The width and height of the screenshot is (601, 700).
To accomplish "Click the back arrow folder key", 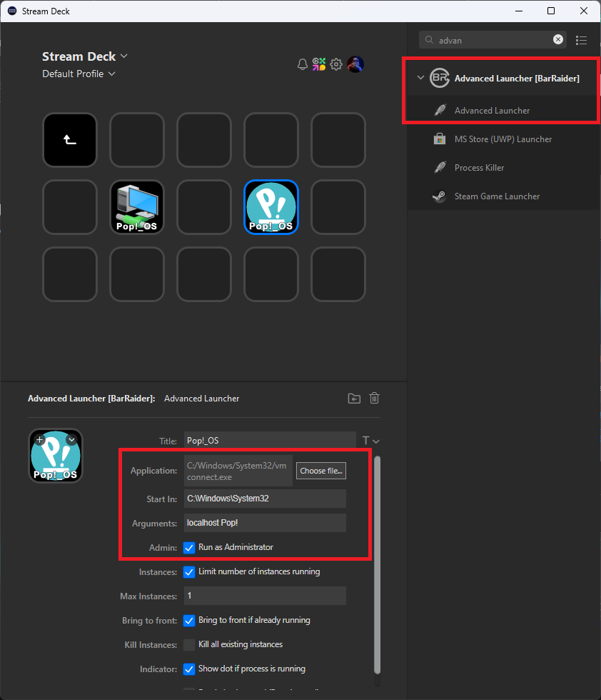I will click(70, 140).
